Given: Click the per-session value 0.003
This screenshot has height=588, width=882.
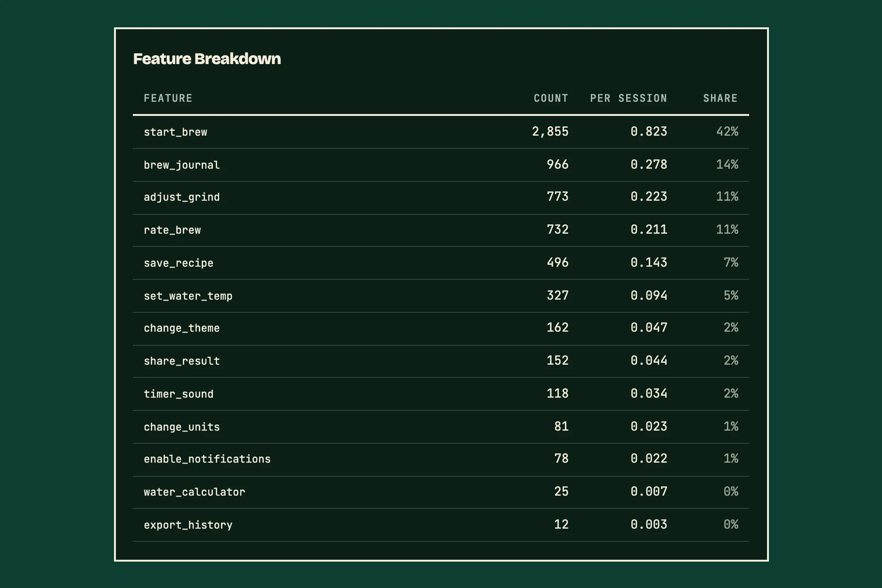Looking at the screenshot, I should point(649,524).
